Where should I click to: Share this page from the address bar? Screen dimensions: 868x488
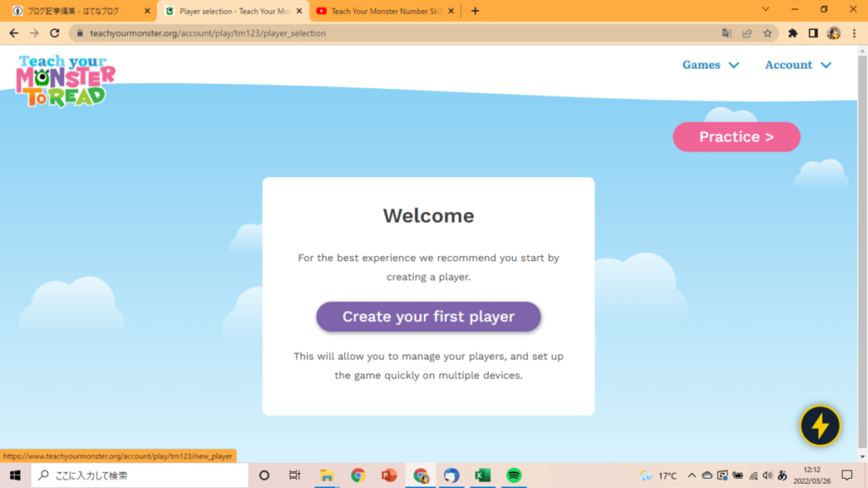[x=747, y=33]
